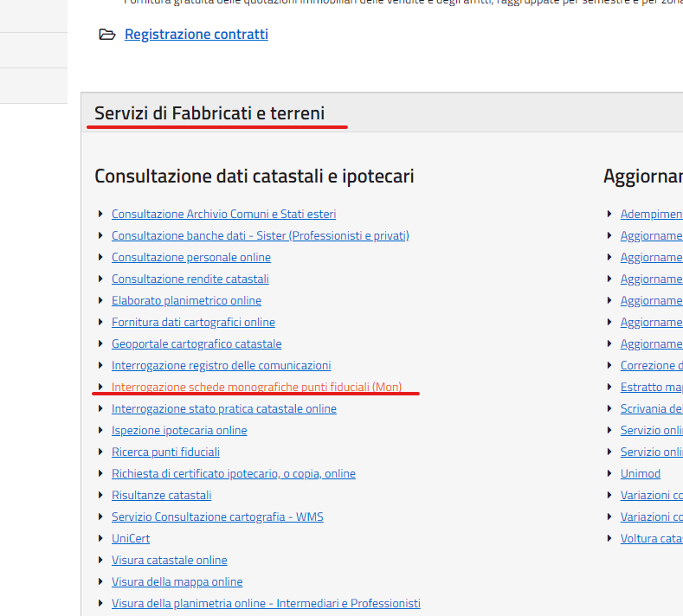Click the folder icon beside Registrazione contratti
Image resolution: width=683 pixels, height=616 pixels.
[x=107, y=35]
